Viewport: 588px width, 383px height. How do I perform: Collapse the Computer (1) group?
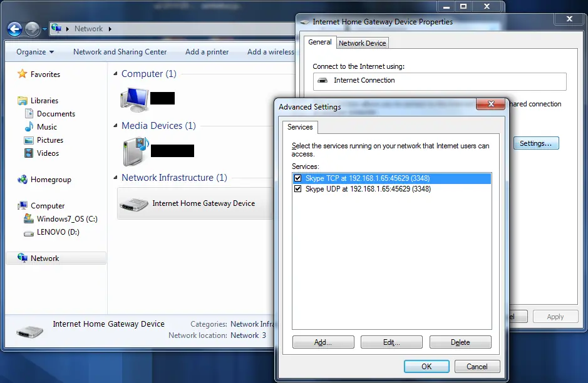coord(115,73)
